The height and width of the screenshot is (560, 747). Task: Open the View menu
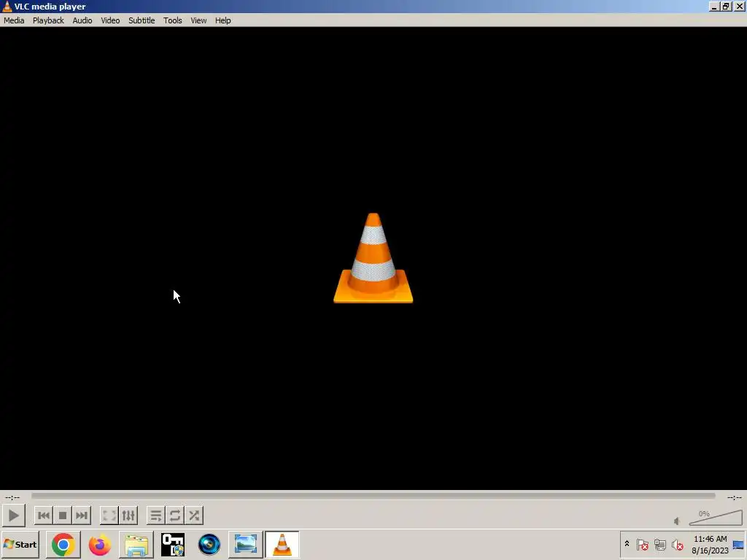(x=198, y=20)
